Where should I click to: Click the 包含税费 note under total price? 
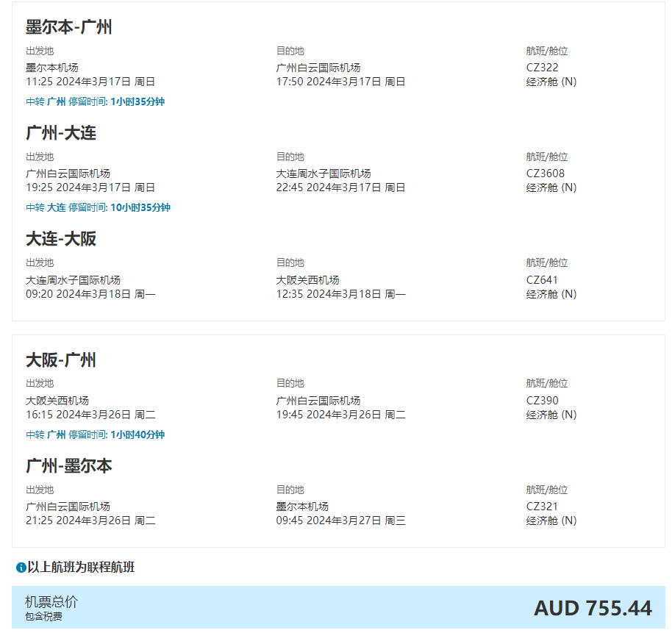click(x=43, y=616)
